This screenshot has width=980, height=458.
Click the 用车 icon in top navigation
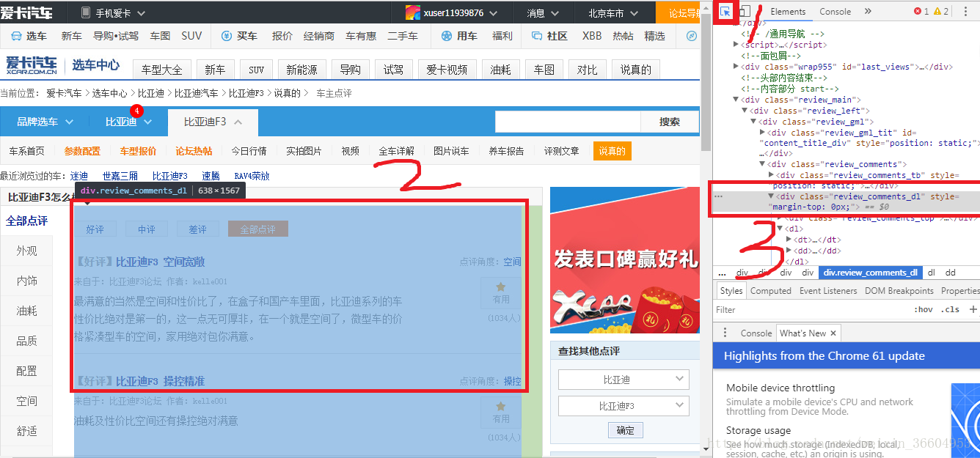[x=448, y=35]
